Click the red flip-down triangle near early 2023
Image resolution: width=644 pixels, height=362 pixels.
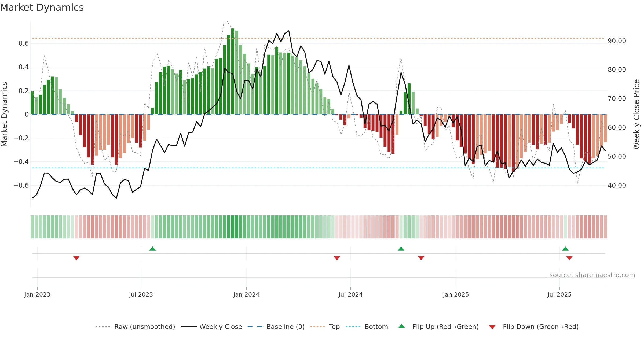coord(76,258)
